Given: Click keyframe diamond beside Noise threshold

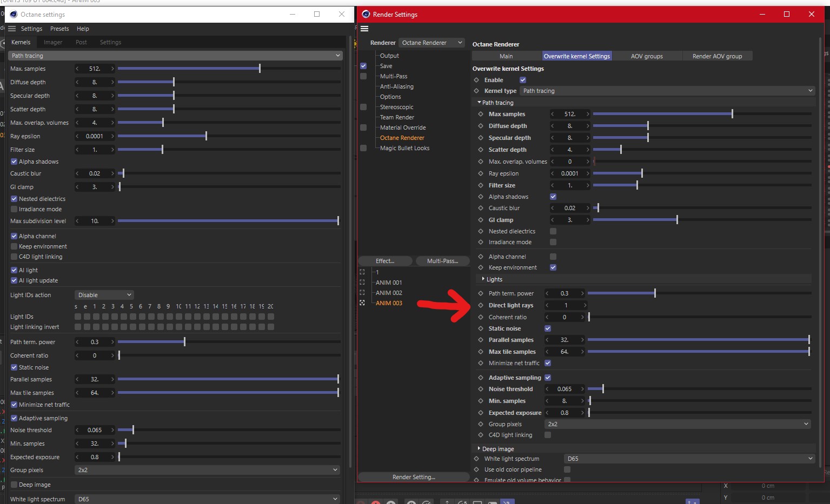Looking at the screenshot, I should [481, 389].
